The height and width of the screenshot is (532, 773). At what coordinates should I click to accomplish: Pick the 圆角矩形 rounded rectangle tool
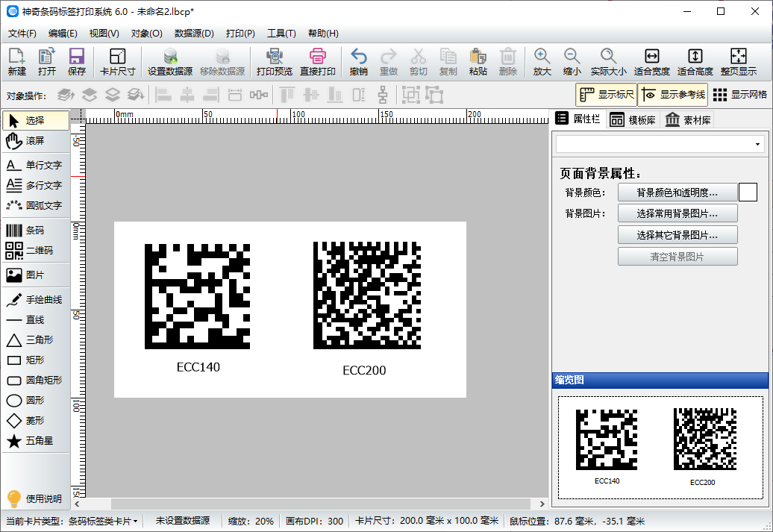36,380
